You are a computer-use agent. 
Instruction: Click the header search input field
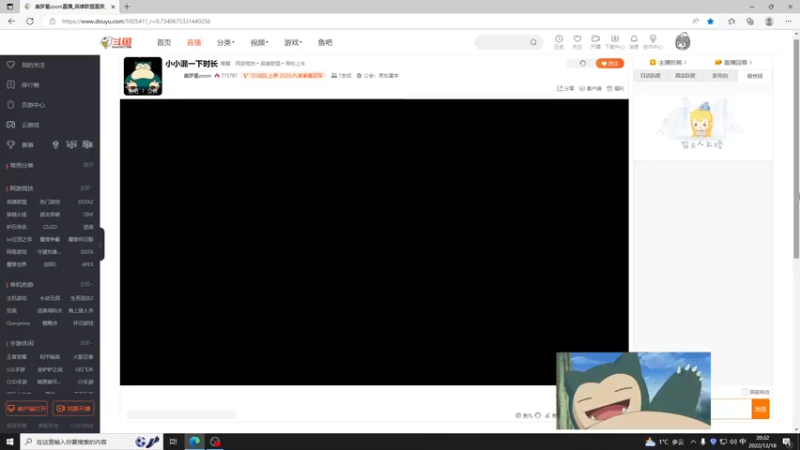pyautogui.click(x=502, y=42)
